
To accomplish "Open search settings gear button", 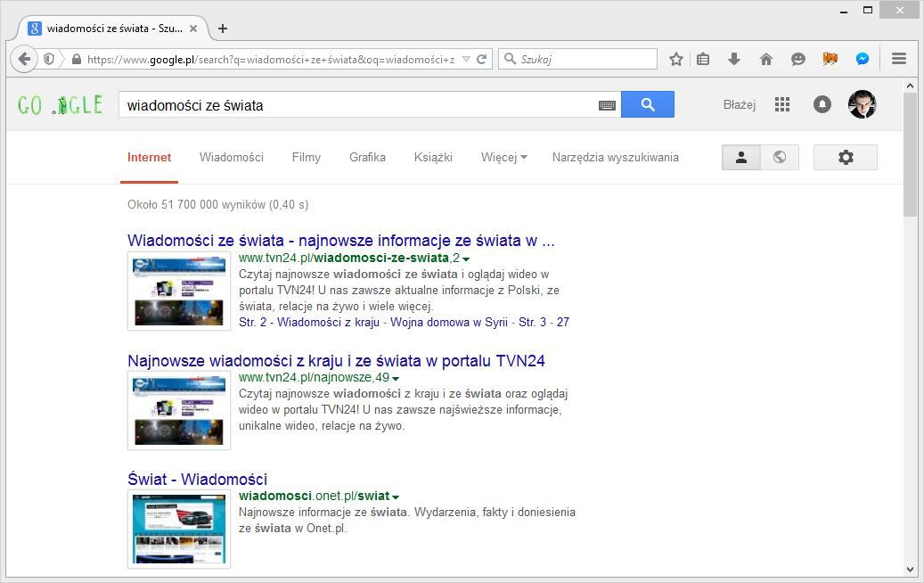I will (x=846, y=158).
